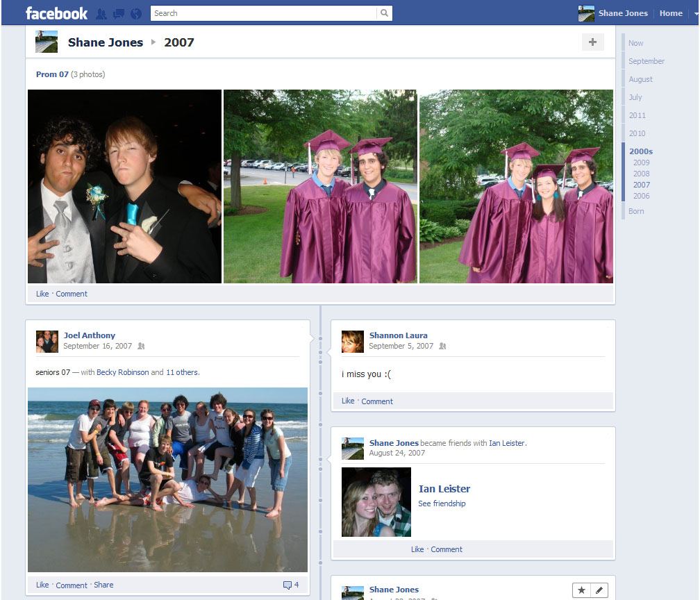The image size is (700, 600).
Task: Click the pencil edit icon on Shane Jones post
Action: click(599, 590)
